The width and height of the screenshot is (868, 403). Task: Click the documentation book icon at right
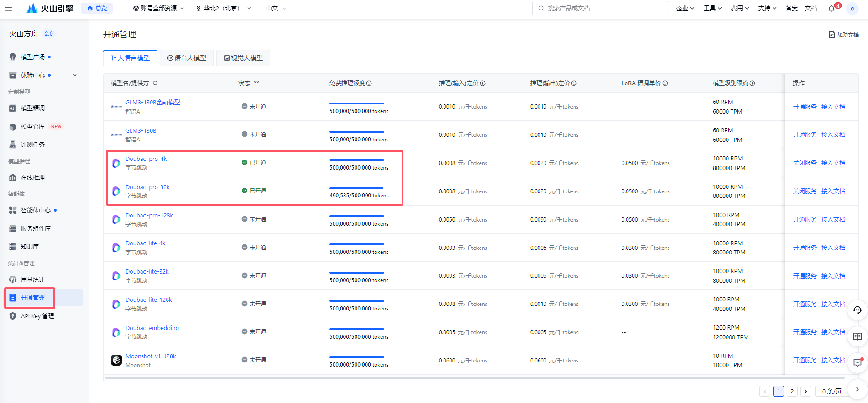pos(858,336)
